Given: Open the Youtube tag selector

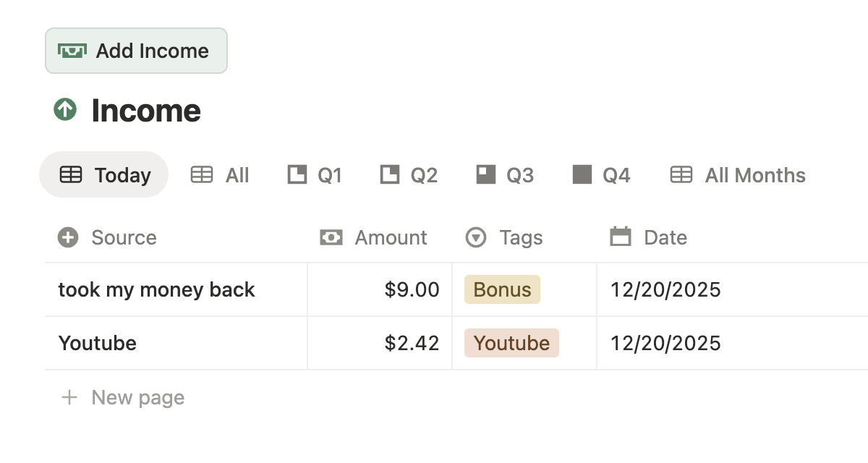Looking at the screenshot, I should [511, 343].
